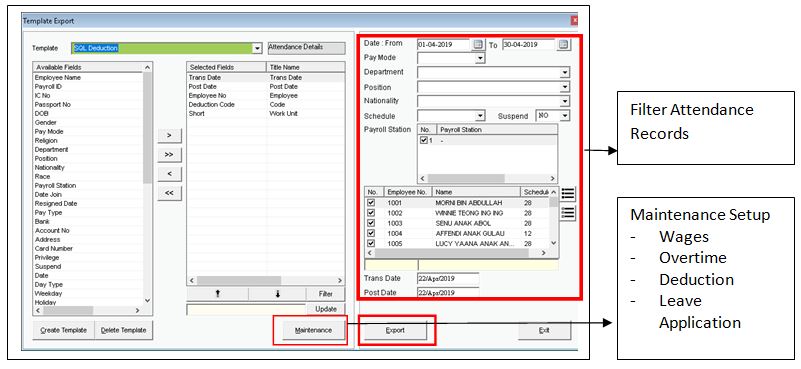This screenshot has height=369, width=801.
Task: Remove all fields using double left arrow
Action: click(169, 193)
